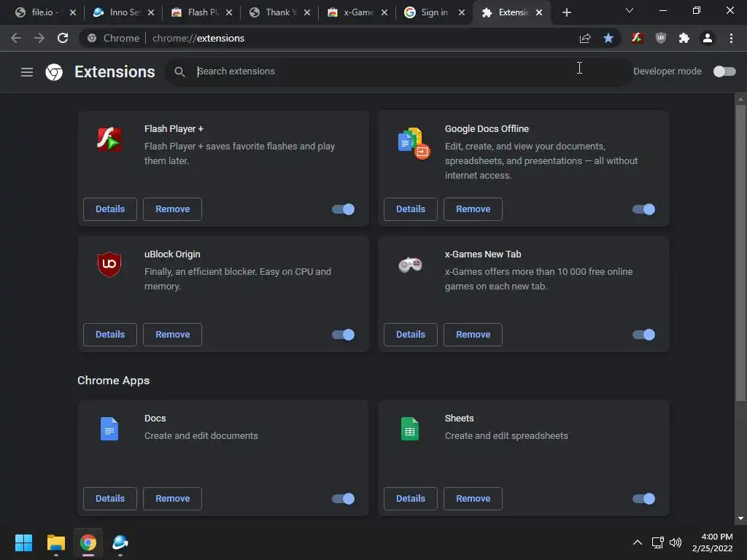
Task: Remove the Docs app
Action: click(x=172, y=499)
